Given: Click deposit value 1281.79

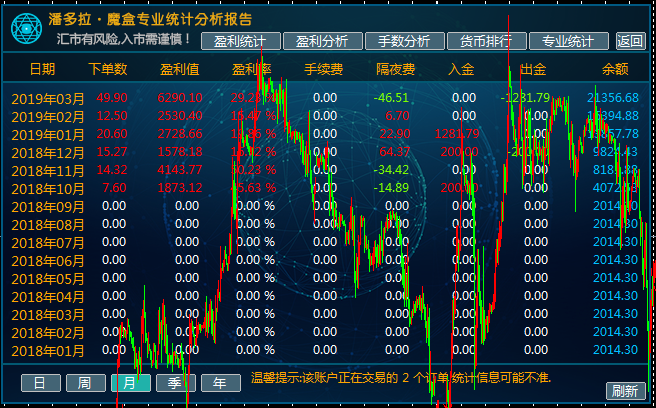Looking at the screenshot, I should 457,134.
